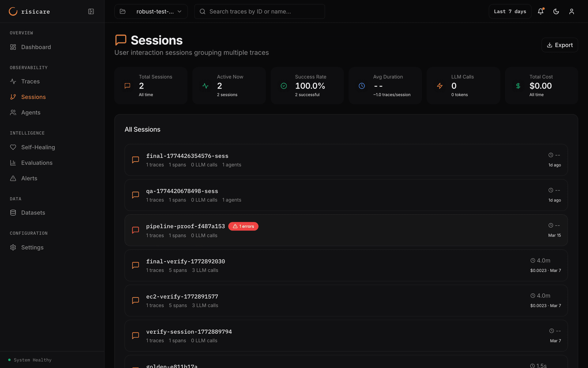The width and height of the screenshot is (588, 368).
Task: Open Datasets with the database icon
Action: [x=13, y=213]
